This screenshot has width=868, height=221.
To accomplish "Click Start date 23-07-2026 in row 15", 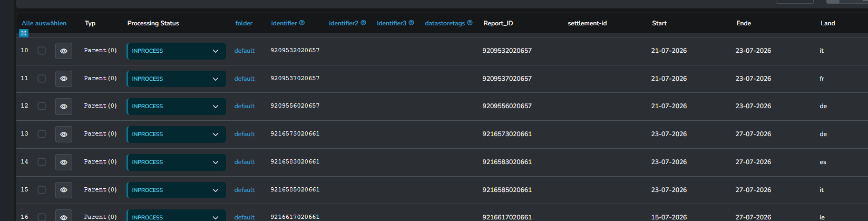I will 669,190.
